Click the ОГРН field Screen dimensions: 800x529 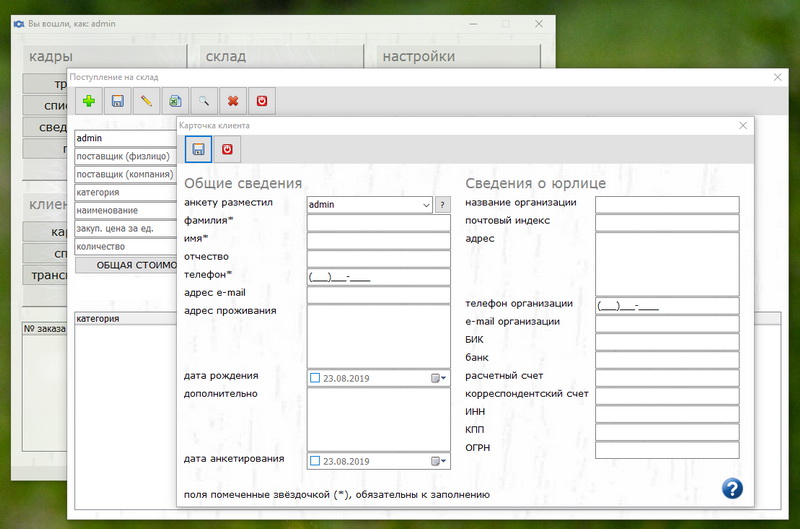(x=667, y=450)
